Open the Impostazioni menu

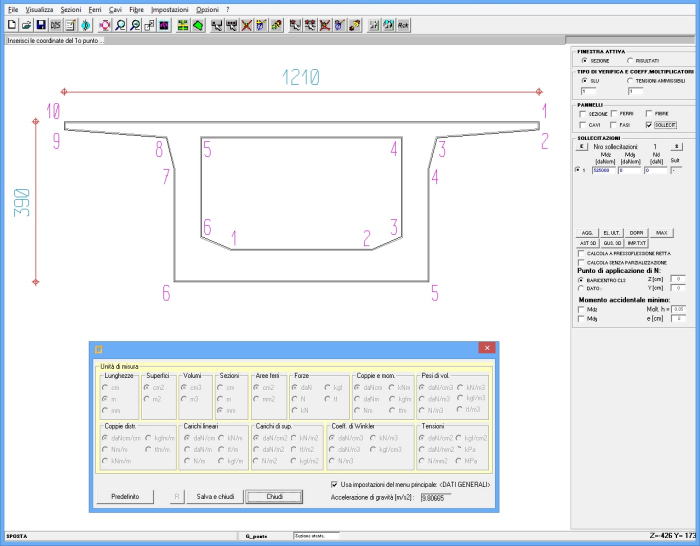(169, 8)
